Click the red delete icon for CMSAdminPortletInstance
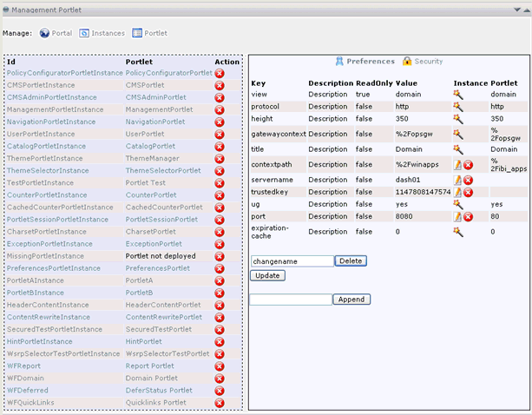 coord(220,98)
